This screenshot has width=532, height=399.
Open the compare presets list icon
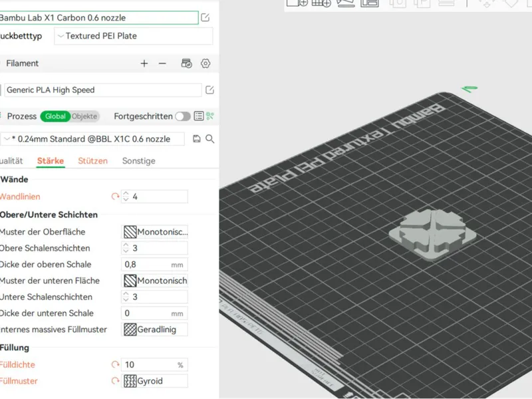(x=199, y=116)
